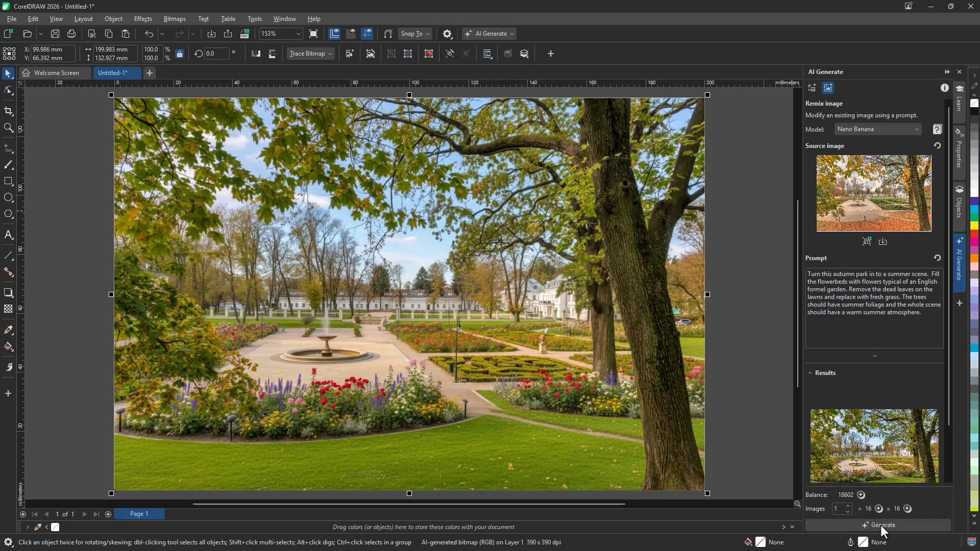980x551 pixels.
Task: Toggle the lock ratio padlock
Action: (179, 54)
